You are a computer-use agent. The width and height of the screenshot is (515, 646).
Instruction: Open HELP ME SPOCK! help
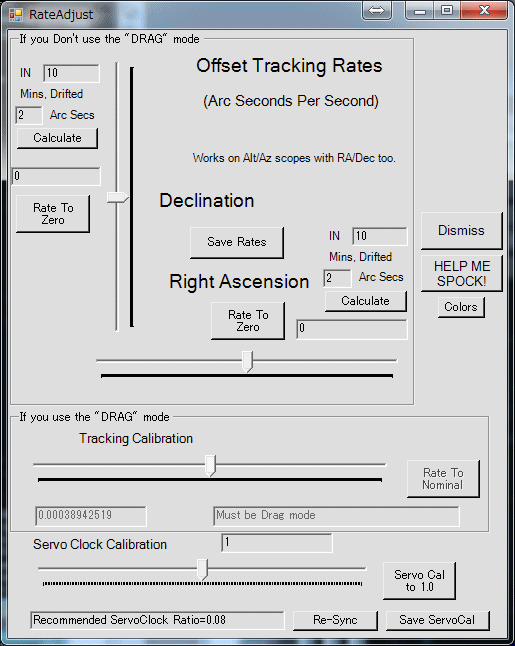[461, 274]
